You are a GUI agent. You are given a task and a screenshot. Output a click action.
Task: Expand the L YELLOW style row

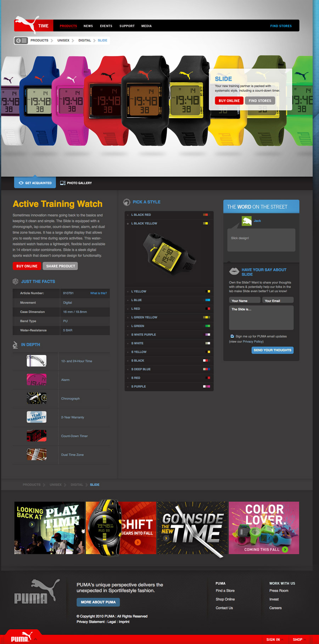[x=169, y=291]
